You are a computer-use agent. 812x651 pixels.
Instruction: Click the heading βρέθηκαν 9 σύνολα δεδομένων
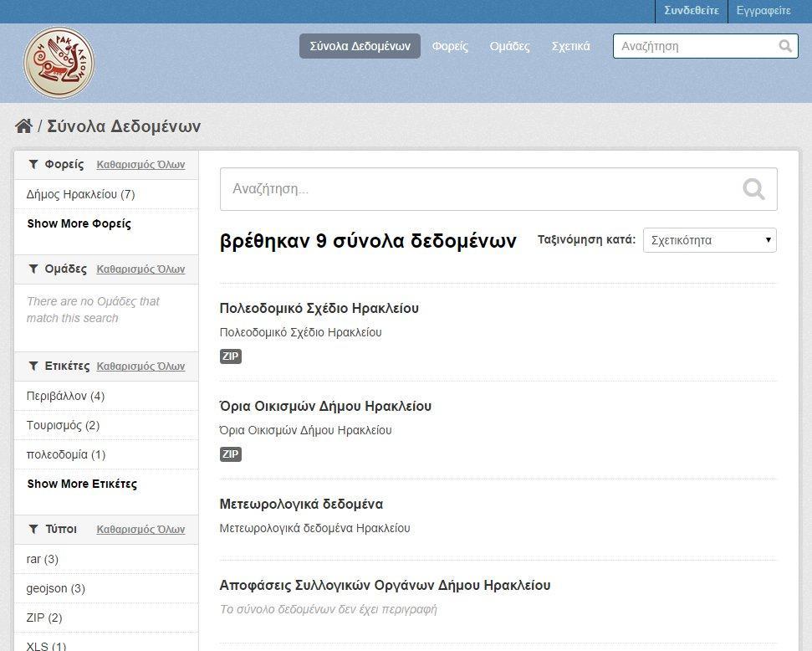(x=368, y=241)
